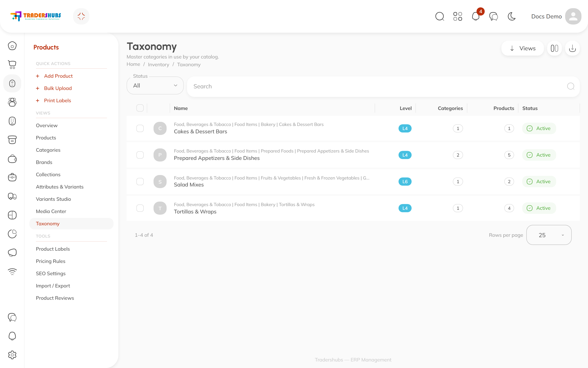The image size is (588, 368).
Task: Click Bulk Upload quick action
Action: pos(58,88)
